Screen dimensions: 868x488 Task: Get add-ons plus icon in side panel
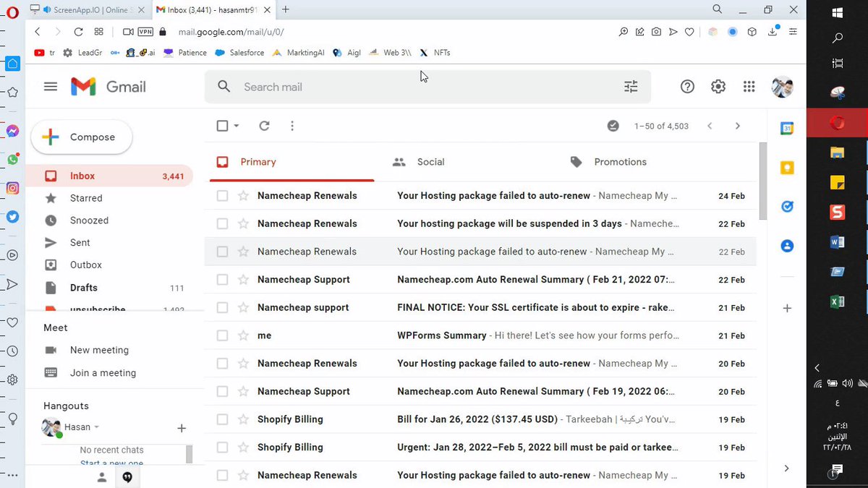787,308
